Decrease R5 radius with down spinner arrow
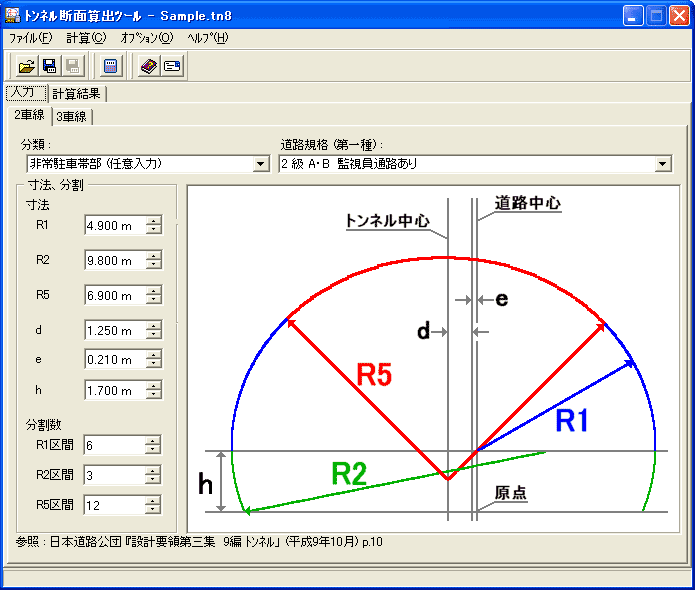 point(154,300)
